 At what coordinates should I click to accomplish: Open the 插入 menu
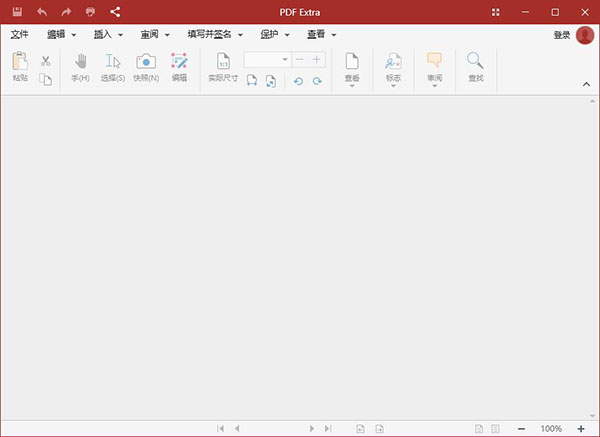coord(108,34)
